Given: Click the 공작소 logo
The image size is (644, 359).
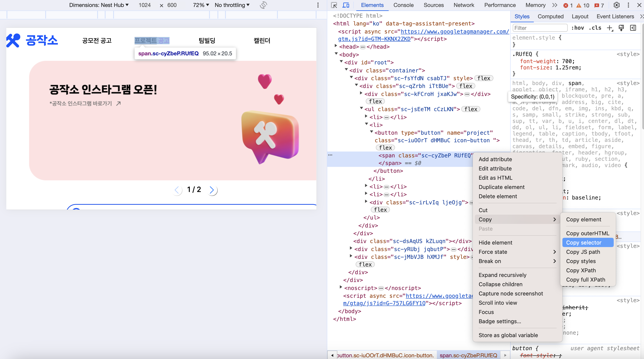Looking at the screenshot, I should [32, 40].
